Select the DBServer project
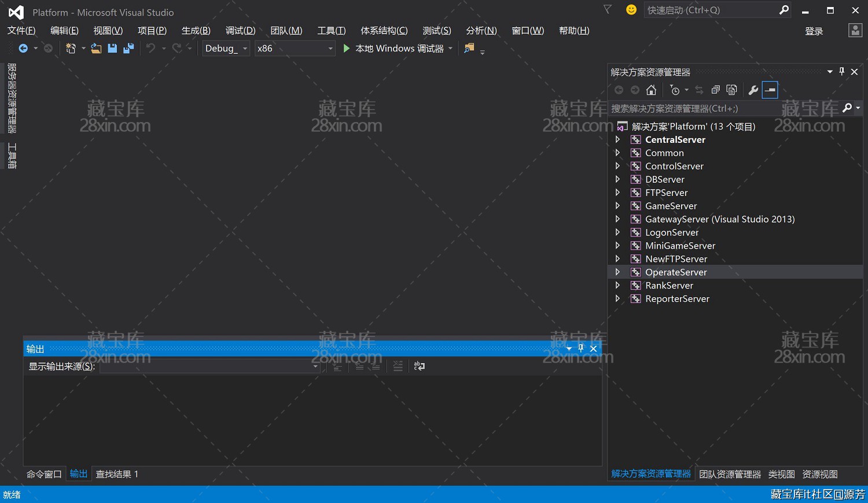Screen dimensions: 868x503 [664, 180]
